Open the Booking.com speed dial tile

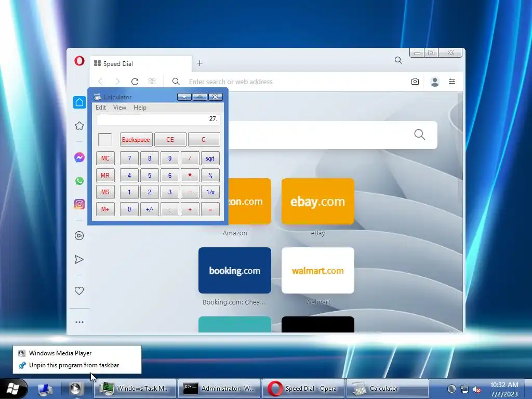pyautogui.click(x=235, y=270)
